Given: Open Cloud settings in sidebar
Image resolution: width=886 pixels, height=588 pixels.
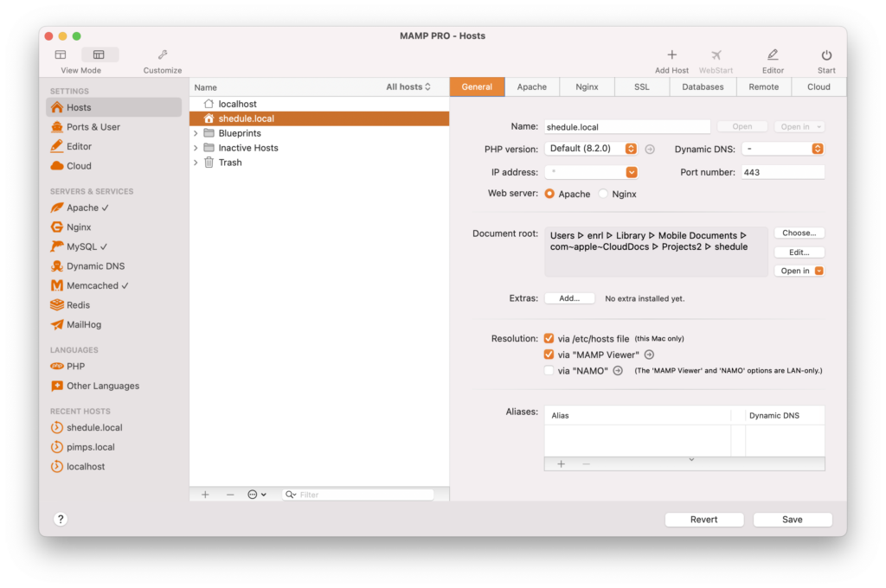Looking at the screenshot, I should (113, 166).
